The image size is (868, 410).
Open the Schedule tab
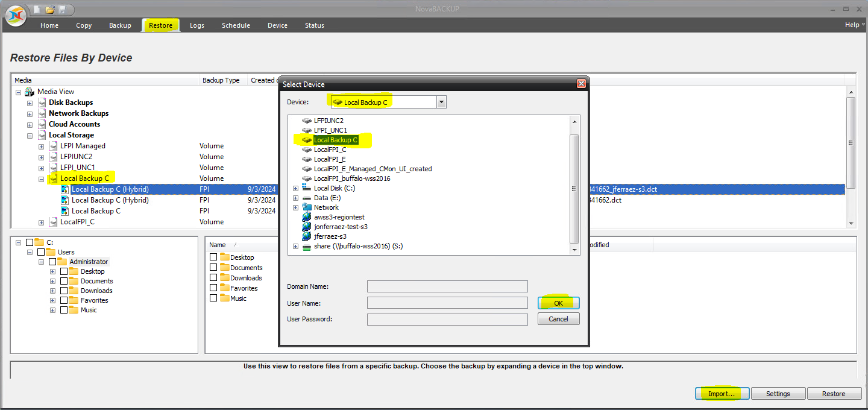pos(236,25)
